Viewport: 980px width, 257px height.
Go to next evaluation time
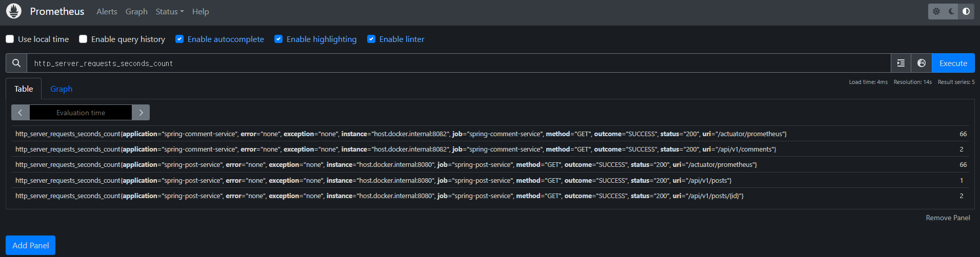[x=141, y=112]
